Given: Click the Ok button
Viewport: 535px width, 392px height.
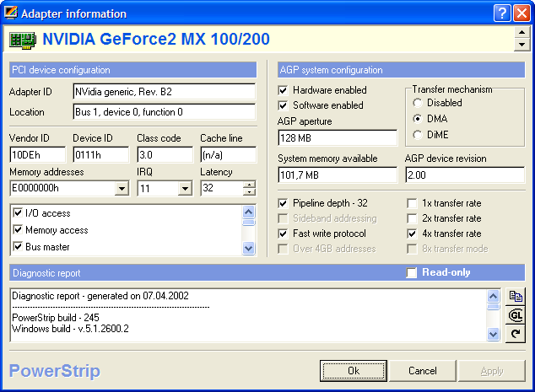Looking at the screenshot, I should (x=354, y=371).
